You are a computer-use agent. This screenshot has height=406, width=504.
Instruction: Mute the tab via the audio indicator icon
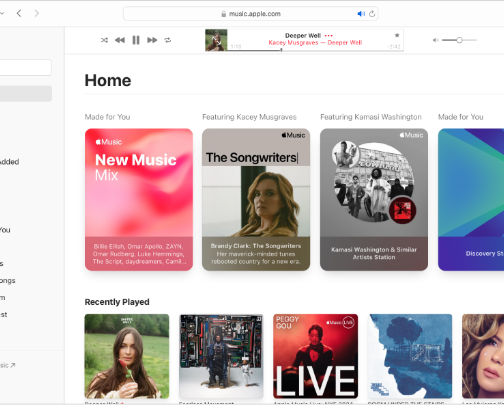[361, 14]
